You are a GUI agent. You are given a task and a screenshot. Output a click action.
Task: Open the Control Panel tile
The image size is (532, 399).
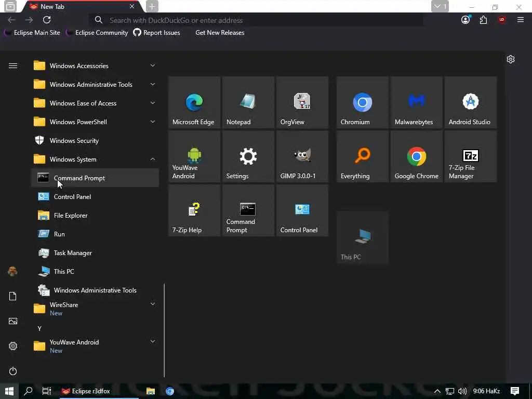click(x=302, y=210)
